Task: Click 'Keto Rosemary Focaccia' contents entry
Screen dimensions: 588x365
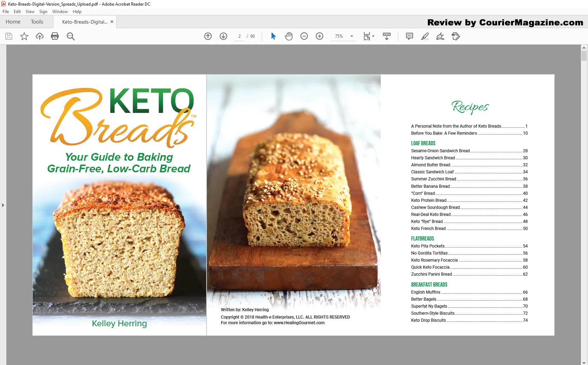Action: [x=469, y=260]
